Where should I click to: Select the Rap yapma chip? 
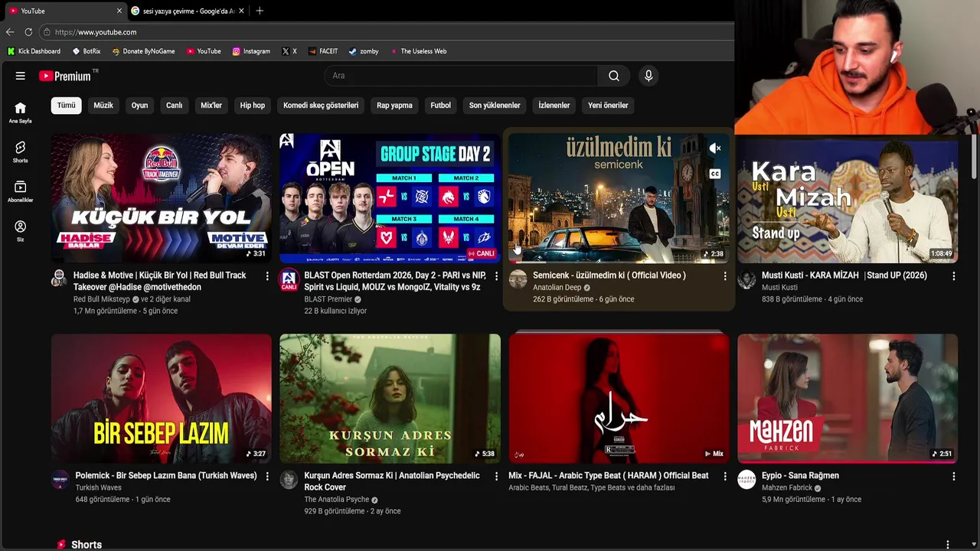point(394,106)
